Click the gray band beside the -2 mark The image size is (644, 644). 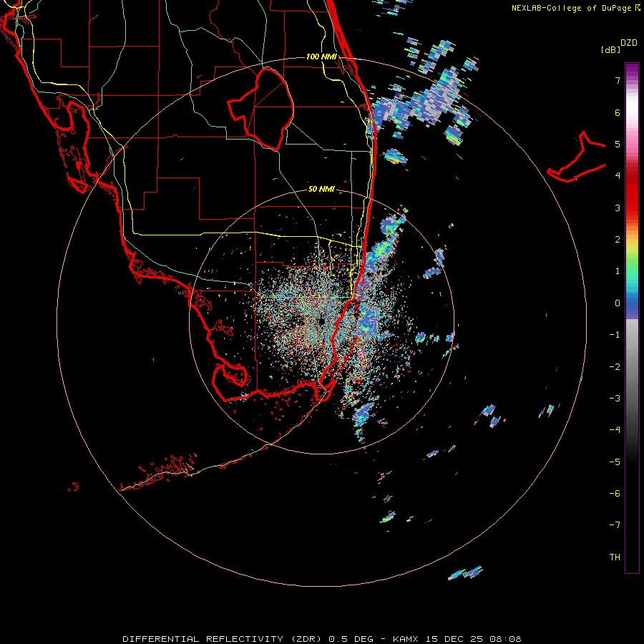pos(632,367)
